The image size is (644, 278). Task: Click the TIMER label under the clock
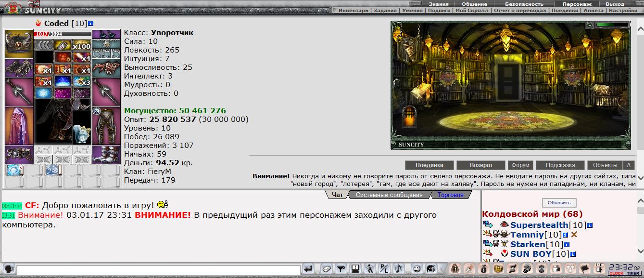pyautogui.click(x=632, y=274)
